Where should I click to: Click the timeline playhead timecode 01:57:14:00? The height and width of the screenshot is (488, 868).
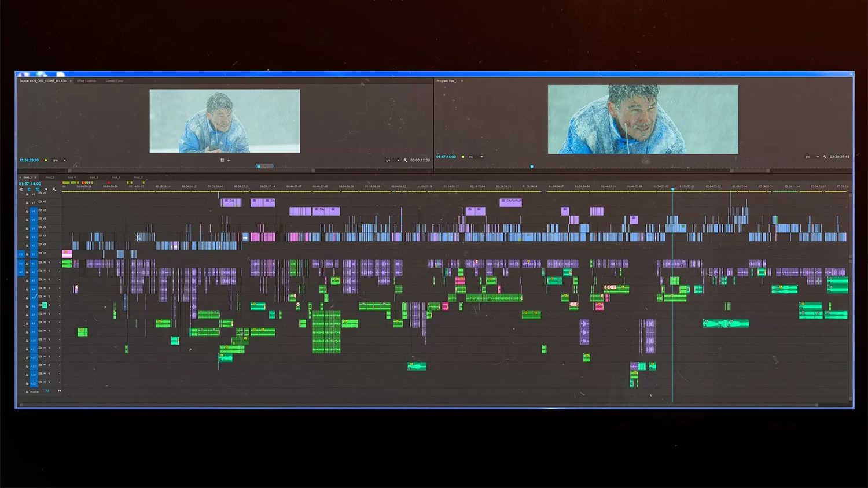30,183
